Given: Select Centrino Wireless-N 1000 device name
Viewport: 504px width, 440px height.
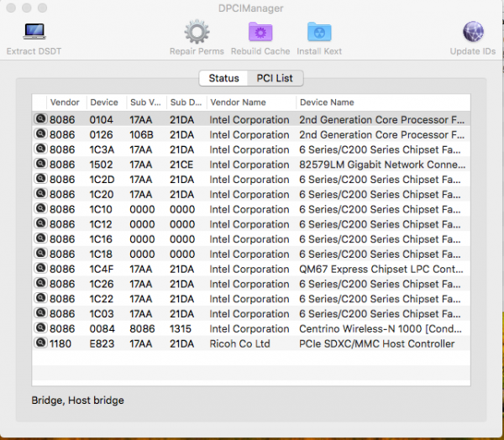Looking at the screenshot, I should 381,329.
